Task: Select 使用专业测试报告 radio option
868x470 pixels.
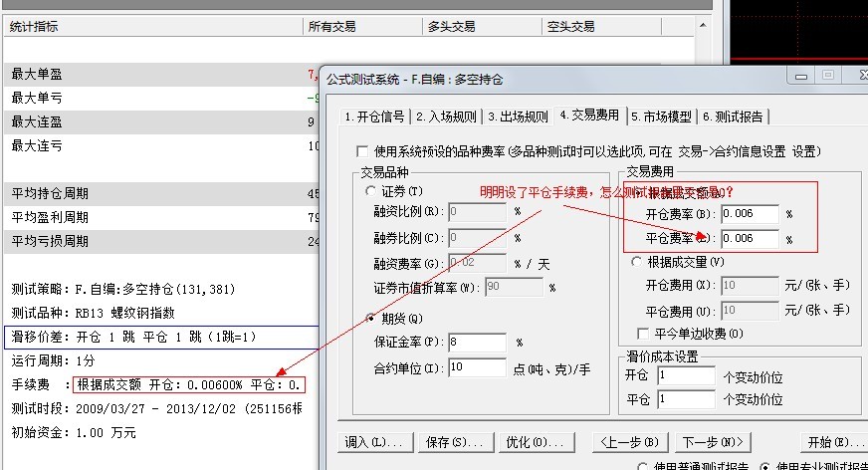Action: coord(765,466)
